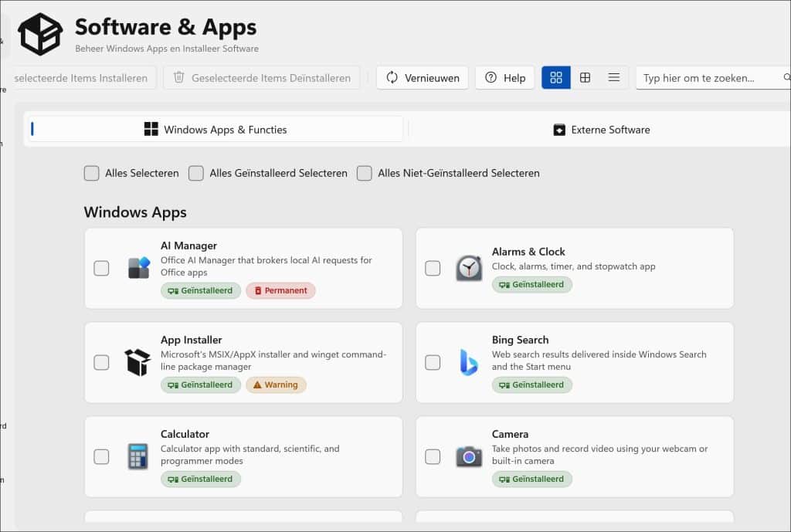
Task: Switch to list view layout
Action: click(x=614, y=78)
